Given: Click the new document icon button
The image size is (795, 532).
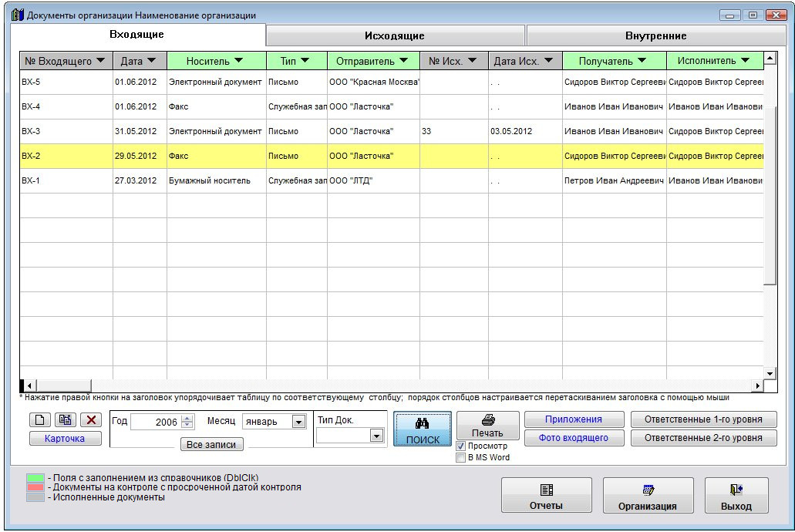Looking at the screenshot, I should point(40,420).
